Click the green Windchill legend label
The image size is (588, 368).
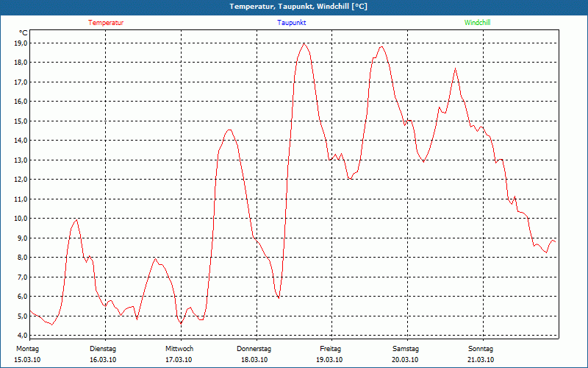click(477, 23)
